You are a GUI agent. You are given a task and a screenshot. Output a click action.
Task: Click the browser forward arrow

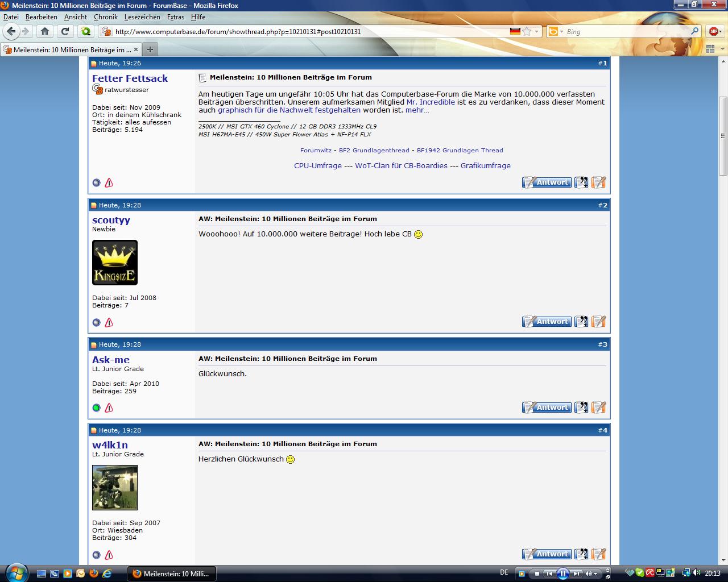click(26, 31)
